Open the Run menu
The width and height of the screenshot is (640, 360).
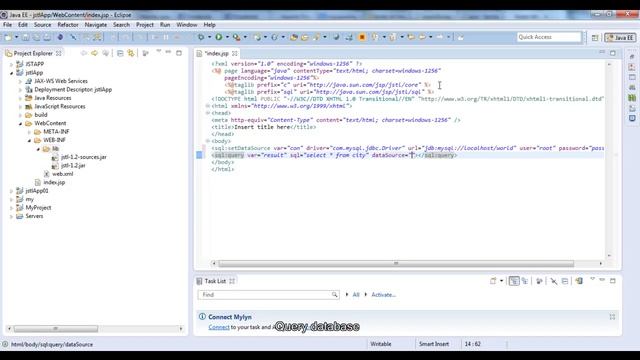click(165, 25)
